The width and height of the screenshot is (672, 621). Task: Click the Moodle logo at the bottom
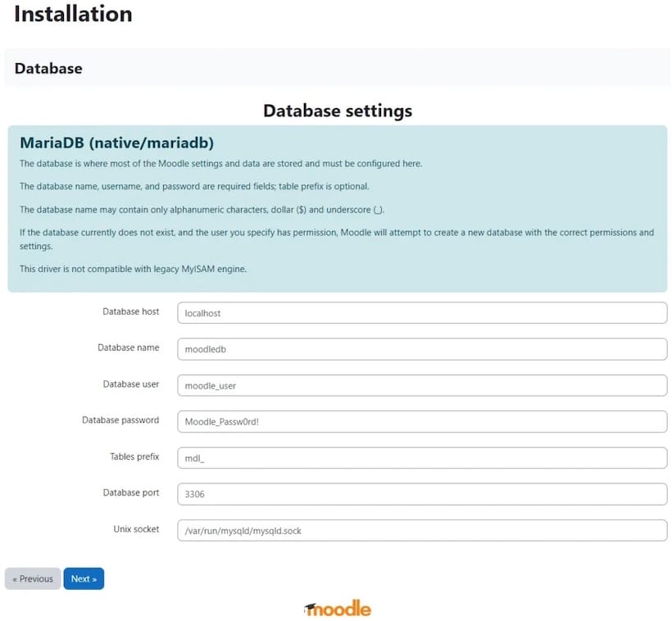point(338,608)
